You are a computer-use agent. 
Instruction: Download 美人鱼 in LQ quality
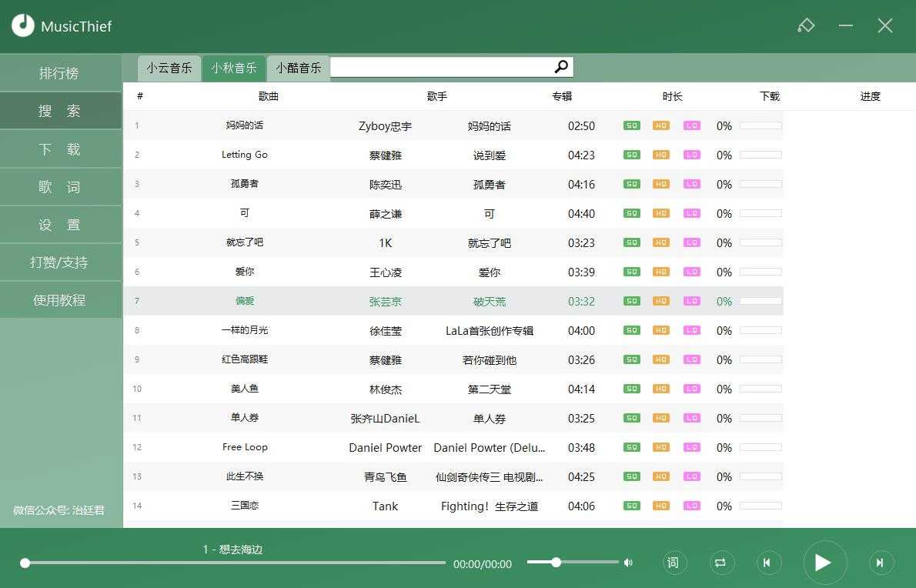coord(691,389)
